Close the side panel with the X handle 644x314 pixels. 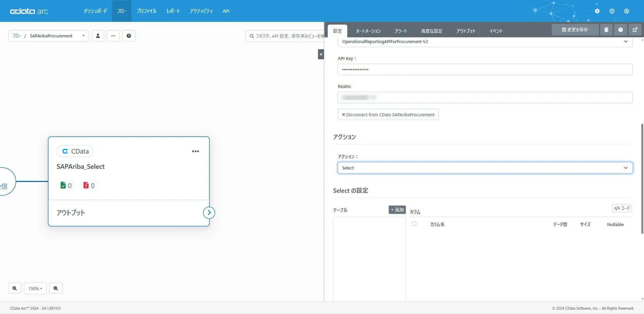321,54
